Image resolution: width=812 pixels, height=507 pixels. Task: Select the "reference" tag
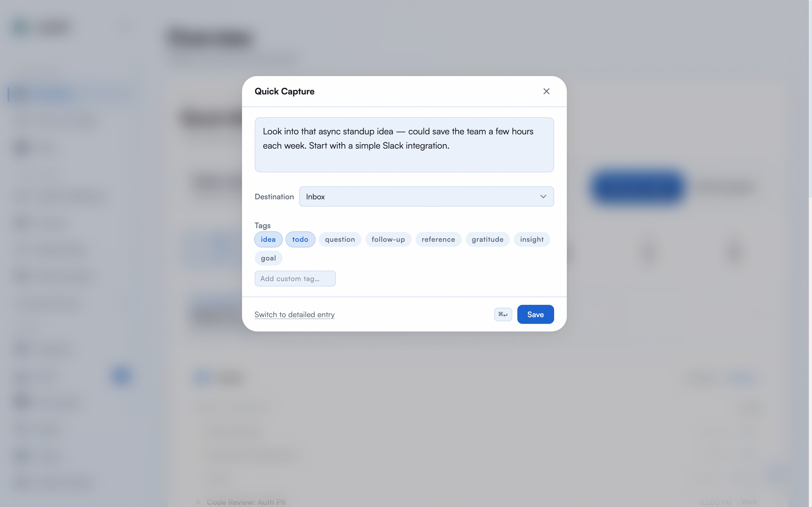click(x=438, y=239)
